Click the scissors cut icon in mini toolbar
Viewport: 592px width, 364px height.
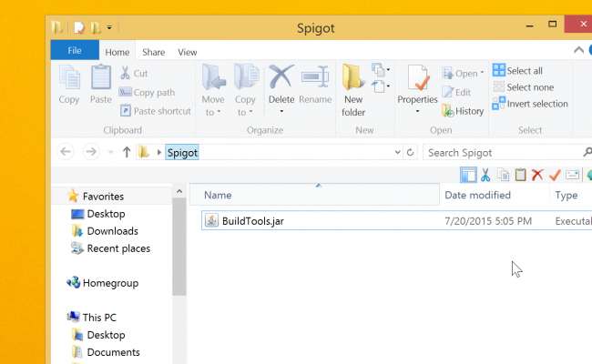pos(485,175)
